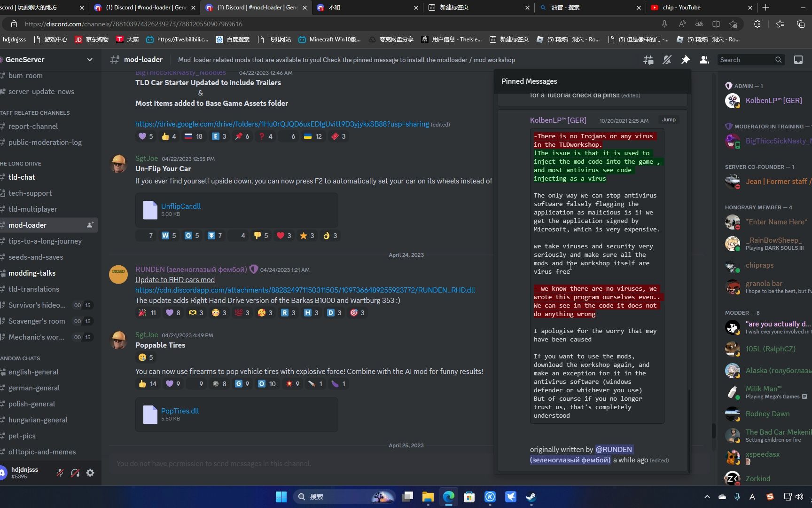Open browser favorites list icon

pos(780,24)
